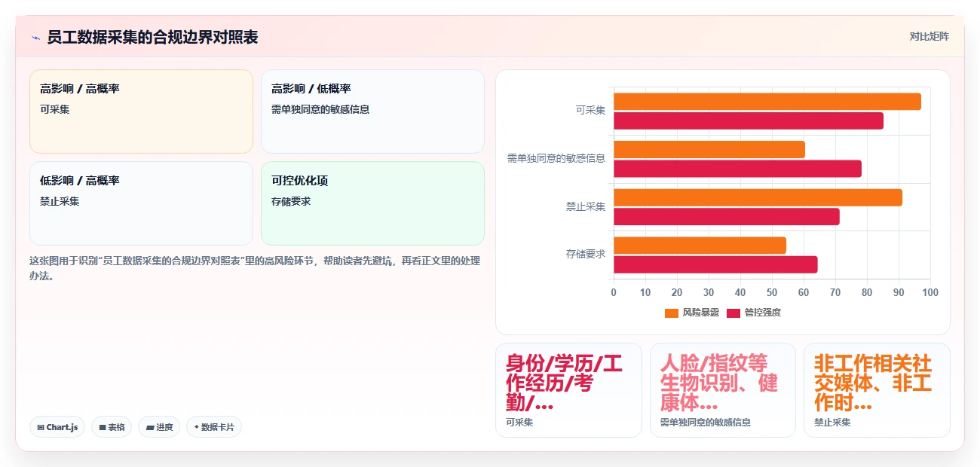The height and width of the screenshot is (467, 980).
Task: Open the 可控优化项 card
Action: pos(372,203)
